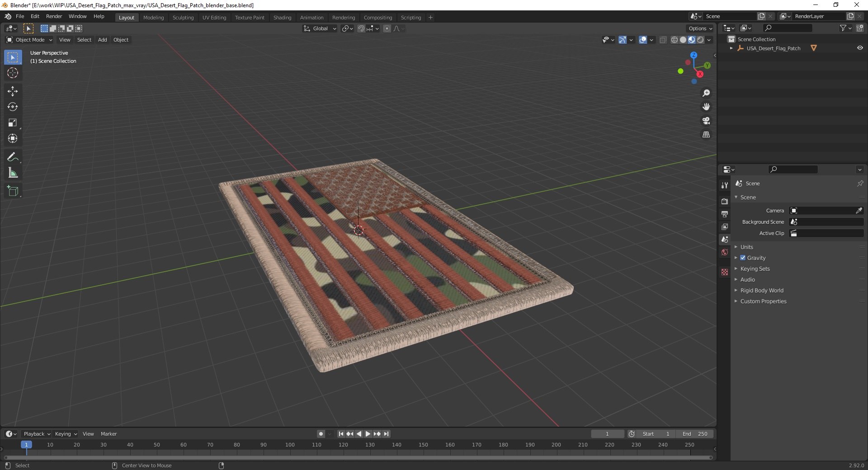Switch to Wireframe viewport shading

tap(675, 40)
